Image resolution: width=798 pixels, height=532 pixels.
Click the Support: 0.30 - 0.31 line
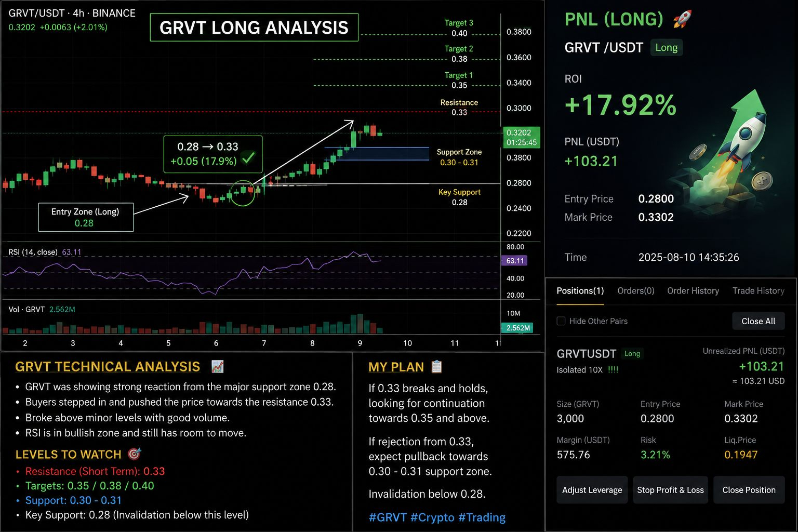point(73,500)
